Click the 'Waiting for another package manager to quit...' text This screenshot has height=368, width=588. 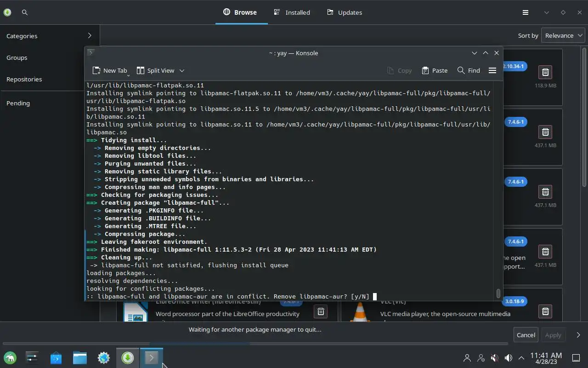[x=255, y=329]
